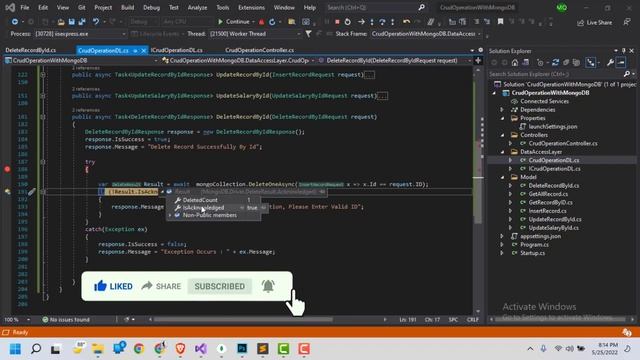Click the Step Over icon
The width and height of the screenshot is (640, 360).
(382, 22)
